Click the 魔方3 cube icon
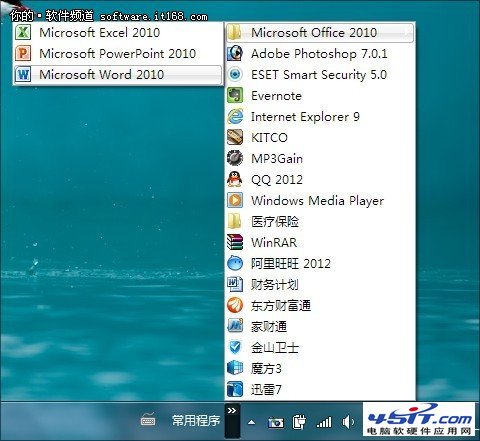The height and width of the screenshot is (441, 480). (x=235, y=368)
